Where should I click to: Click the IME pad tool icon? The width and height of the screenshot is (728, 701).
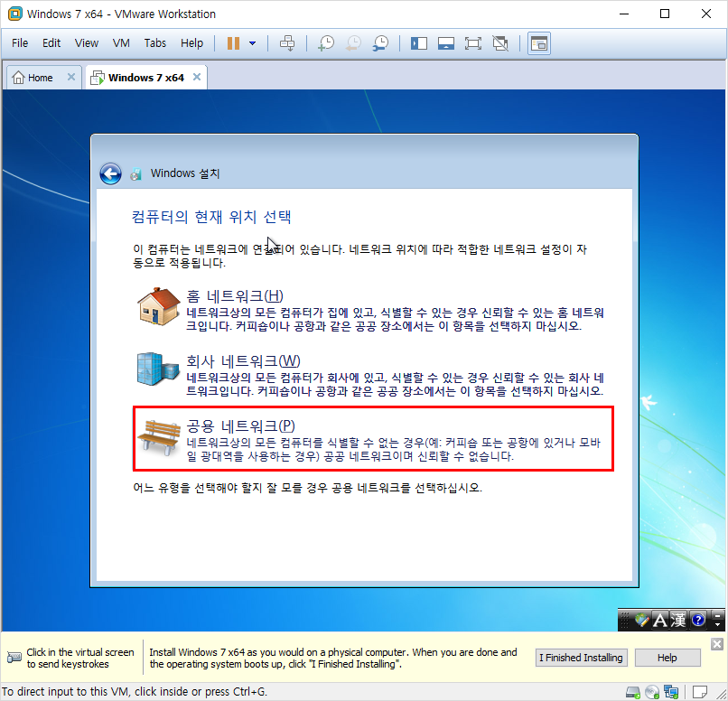641,620
